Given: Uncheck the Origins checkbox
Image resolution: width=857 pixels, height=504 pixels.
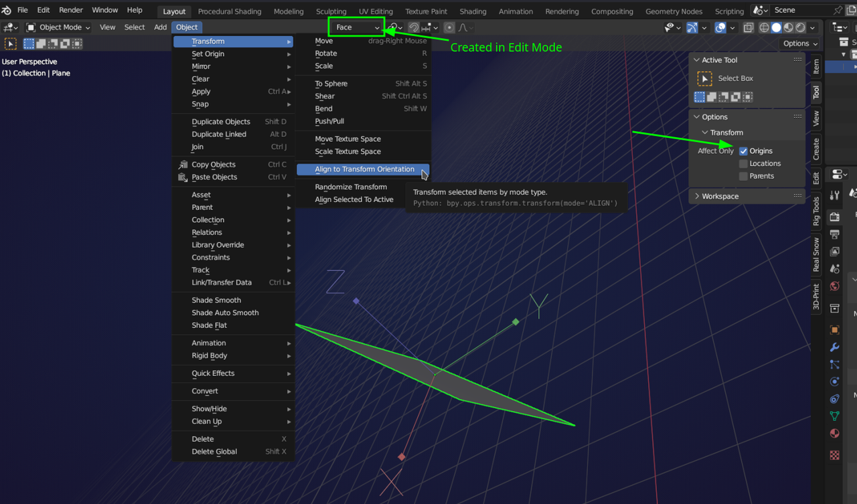Looking at the screenshot, I should tap(743, 151).
